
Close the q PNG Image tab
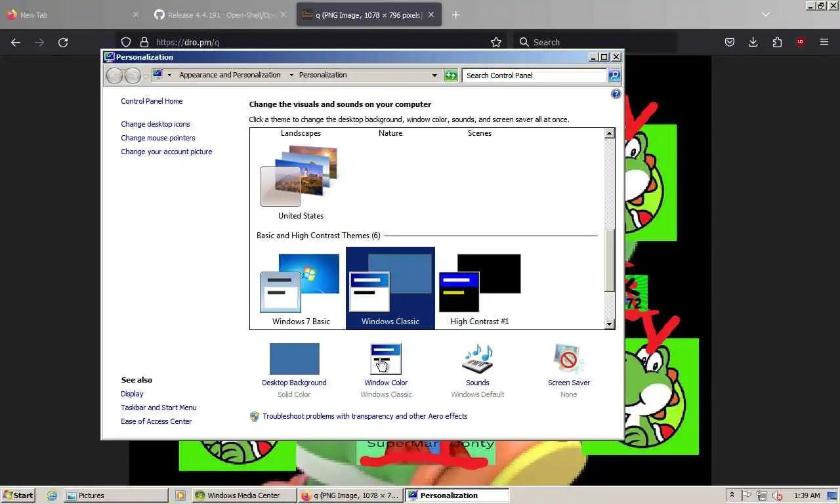(431, 14)
